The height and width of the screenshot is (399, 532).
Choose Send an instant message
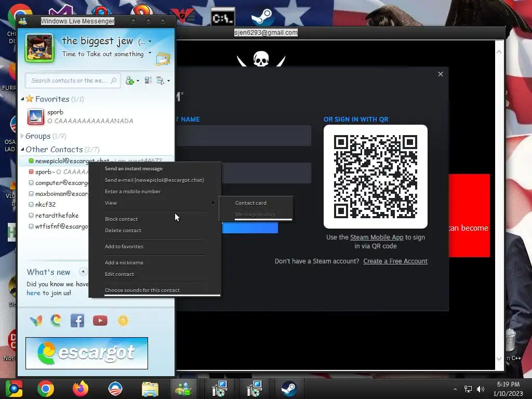tap(155, 169)
